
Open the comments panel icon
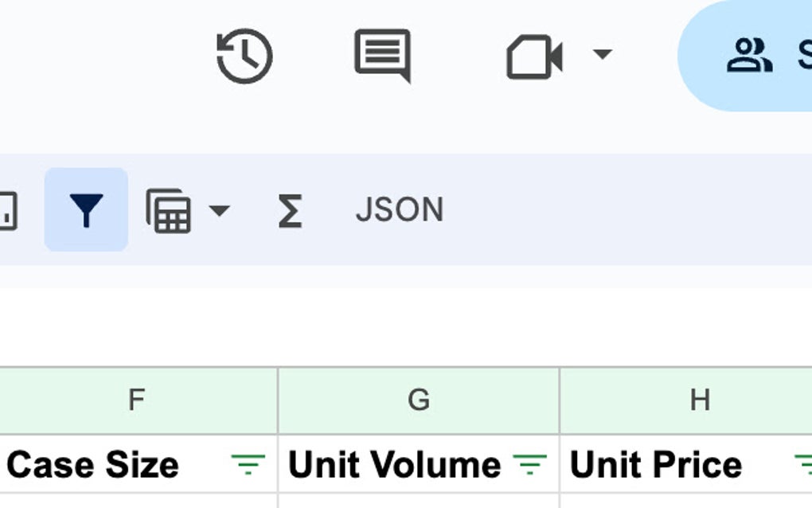pyautogui.click(x=382, y=55)
